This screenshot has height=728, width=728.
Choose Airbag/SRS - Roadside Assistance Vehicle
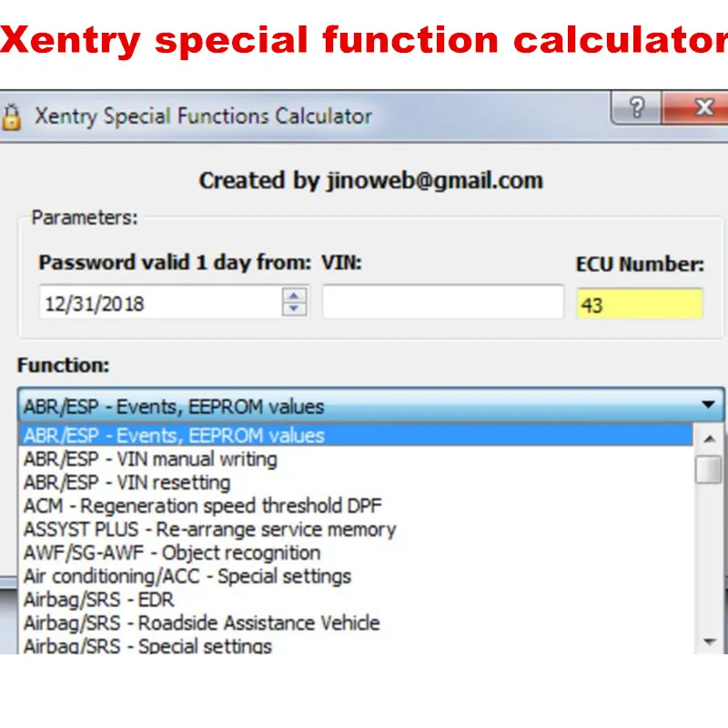coord(356,623)
